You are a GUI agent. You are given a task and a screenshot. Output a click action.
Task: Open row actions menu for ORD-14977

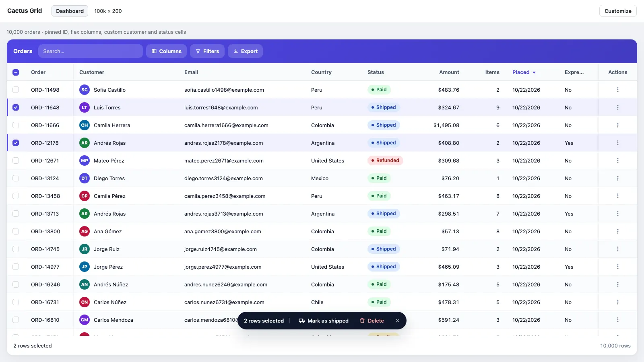coord(618,267)
